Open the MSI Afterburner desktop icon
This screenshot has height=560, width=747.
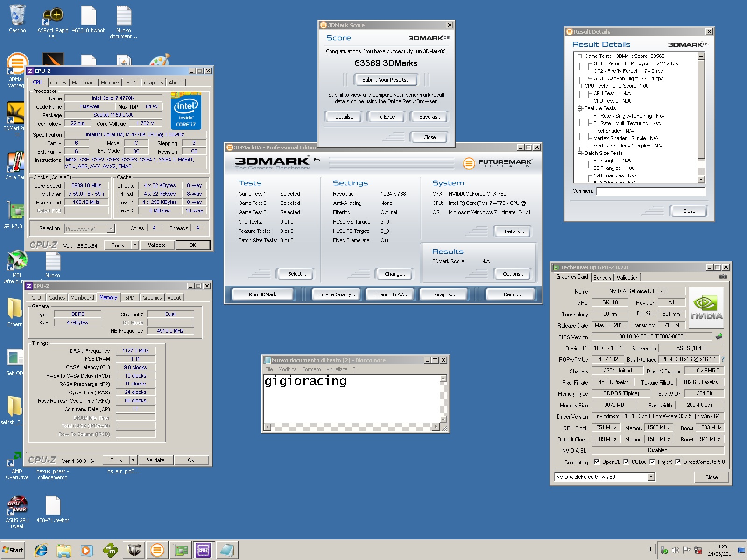pos(17,261)
